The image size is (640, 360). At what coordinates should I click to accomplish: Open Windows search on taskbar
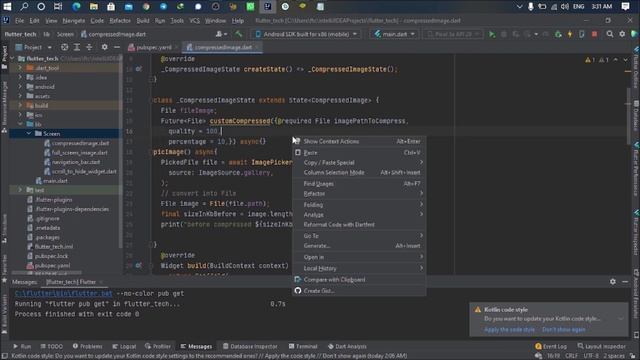click(24, 7)
